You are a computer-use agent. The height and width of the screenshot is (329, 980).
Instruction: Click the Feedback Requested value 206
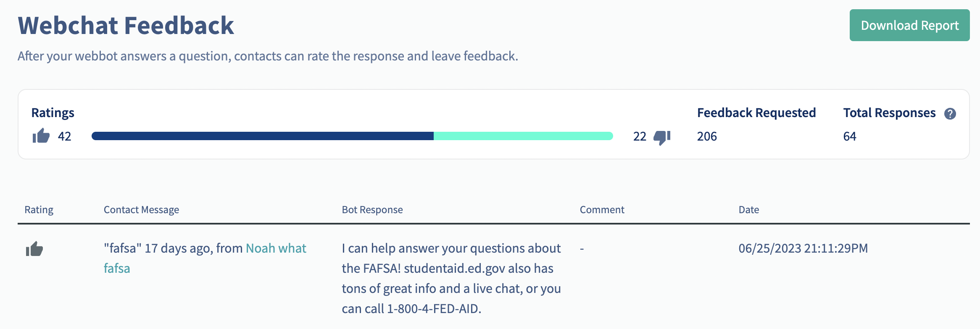pyautogui.click(x=707, y=136)
